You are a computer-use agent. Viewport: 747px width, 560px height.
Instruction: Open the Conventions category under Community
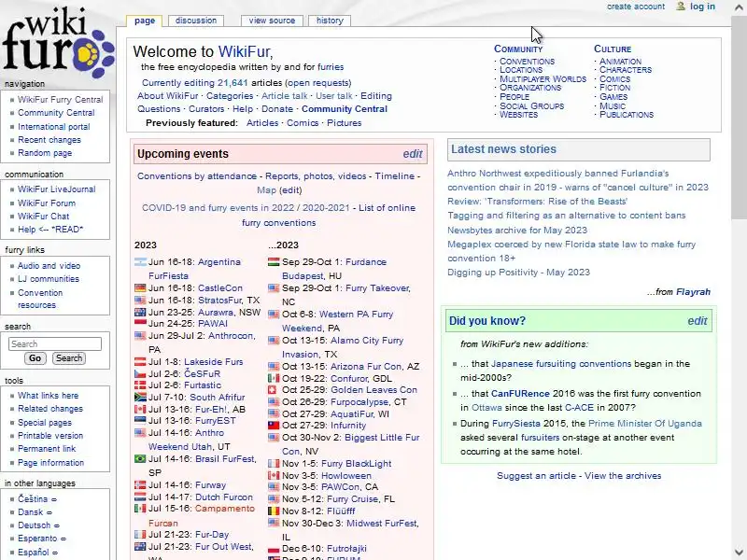click(x=527, y=62)
